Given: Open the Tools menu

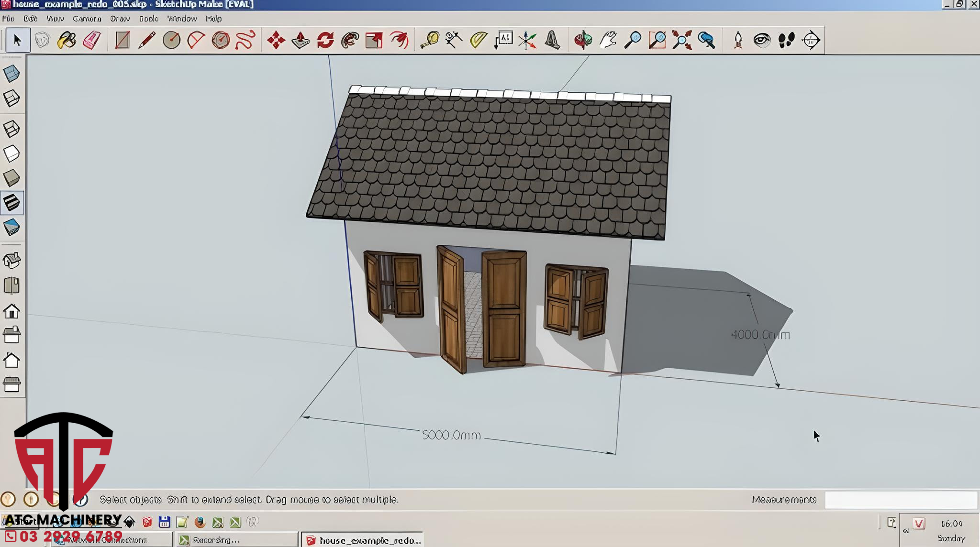Looking at the screenshot, I should pyautogui.click(x=148, y=19).
